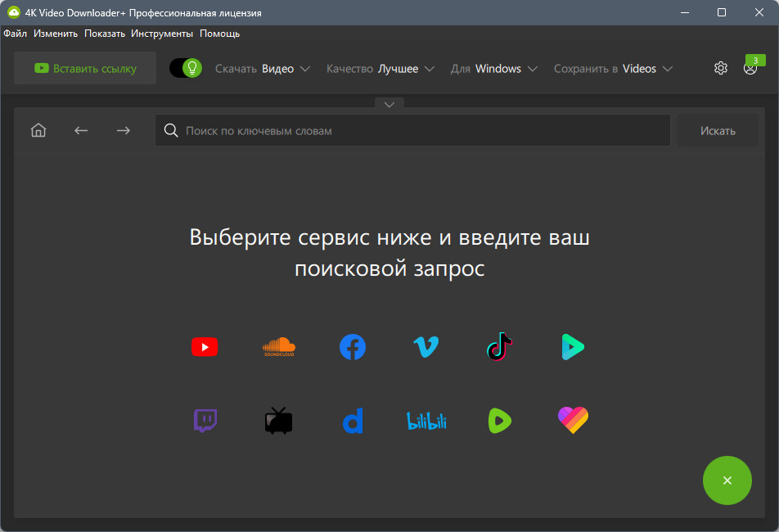This screenshot has height=532, width=779.
Task: Open the Инструменты menu
Action: click(162, 34)
